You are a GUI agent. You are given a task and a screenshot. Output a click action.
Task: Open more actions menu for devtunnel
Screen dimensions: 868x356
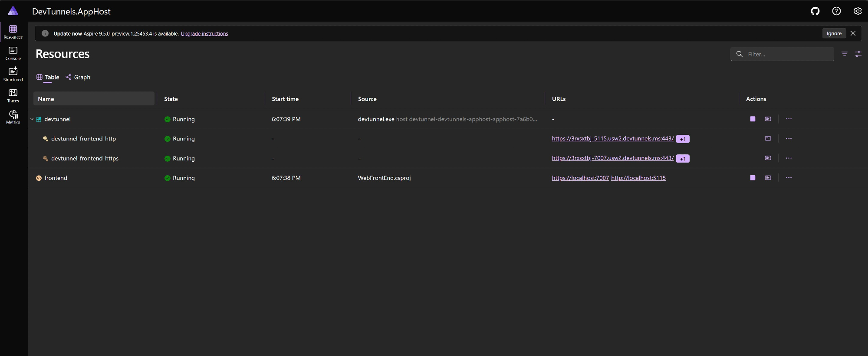(789, 119)
